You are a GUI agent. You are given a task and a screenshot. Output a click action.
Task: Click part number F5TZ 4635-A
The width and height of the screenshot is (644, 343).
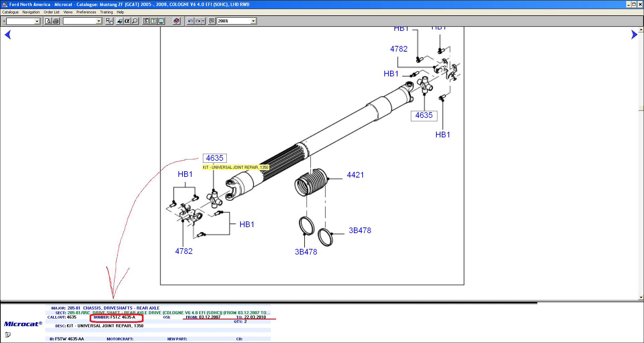[123, 317]
